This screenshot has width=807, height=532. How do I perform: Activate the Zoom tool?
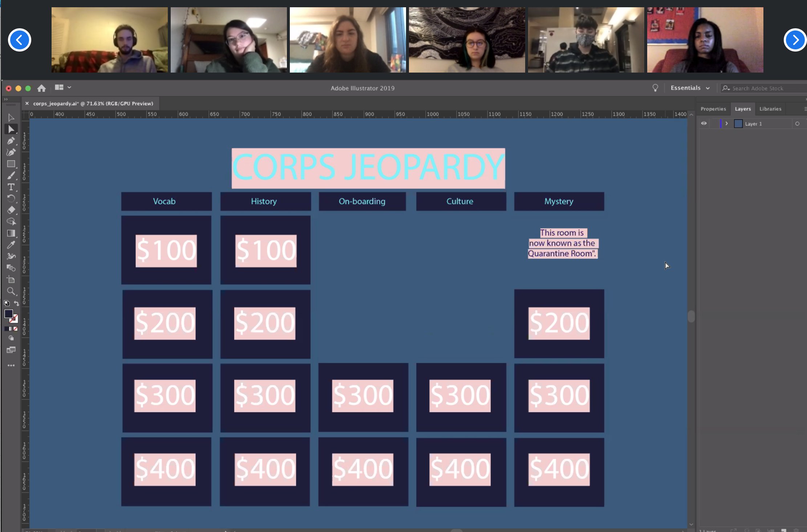click(x=11, y=291)
